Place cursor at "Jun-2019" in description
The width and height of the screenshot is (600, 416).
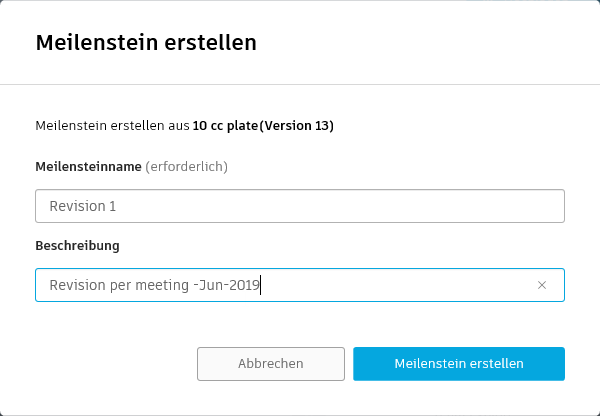[230, 285]
